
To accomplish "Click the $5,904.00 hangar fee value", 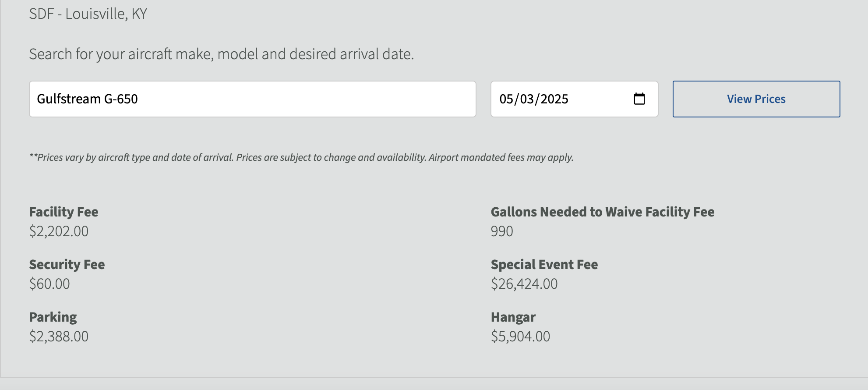I will coord(521,337).
